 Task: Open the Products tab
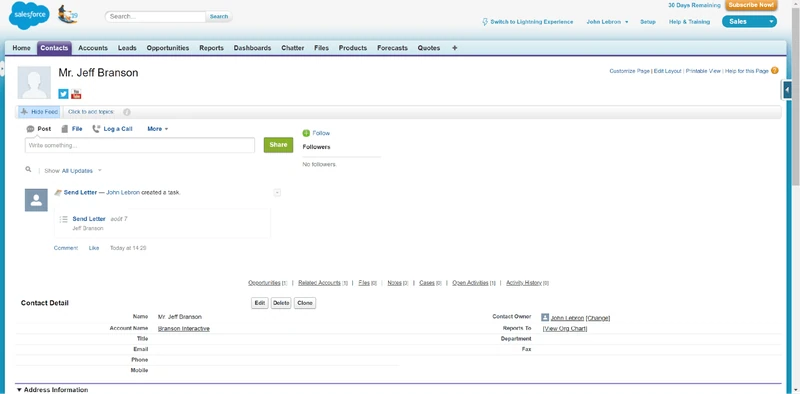coord(353,48)
